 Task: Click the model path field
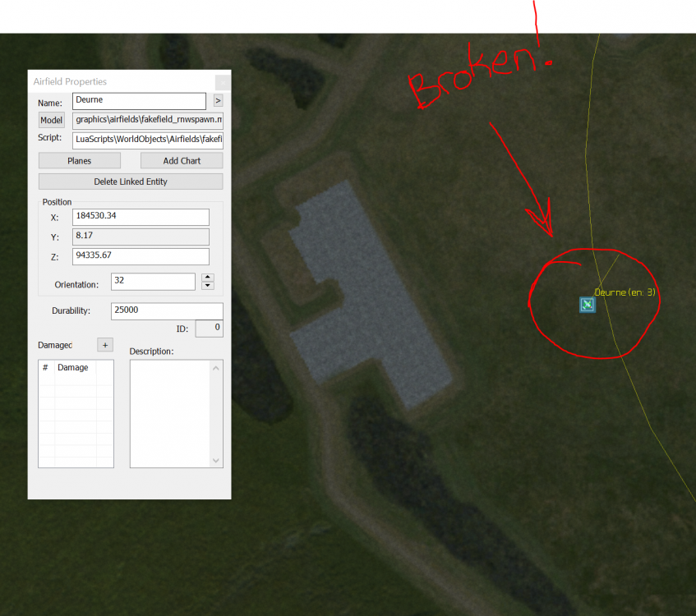pos(148,120)
